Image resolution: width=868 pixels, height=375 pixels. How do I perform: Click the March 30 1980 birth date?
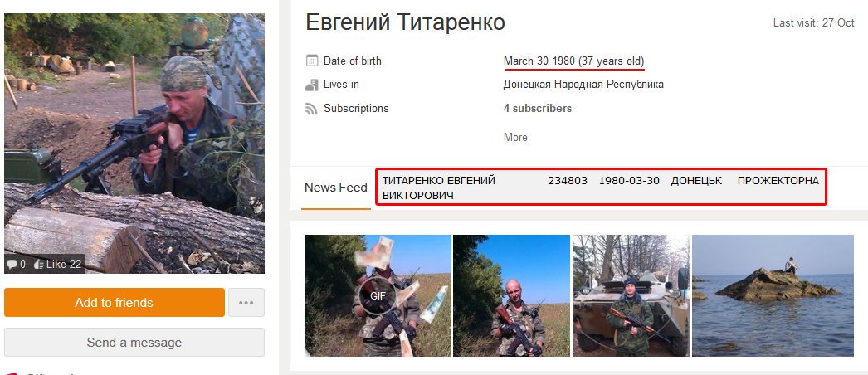tap(539, 61)
